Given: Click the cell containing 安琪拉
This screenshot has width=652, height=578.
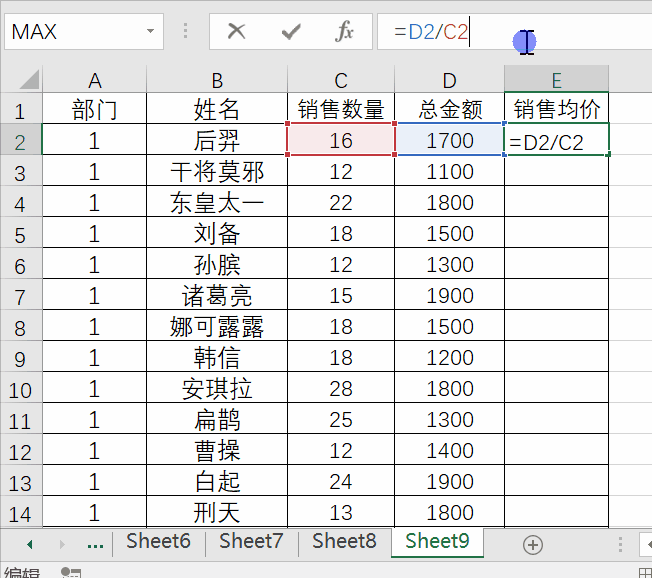Looking at the screenshot, I should (x=217, y=388).
